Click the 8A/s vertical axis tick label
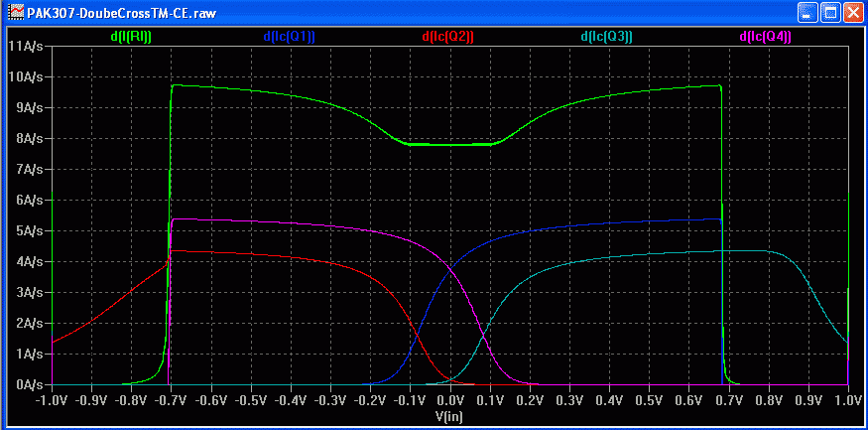868x430 pixels. point(30,138)
